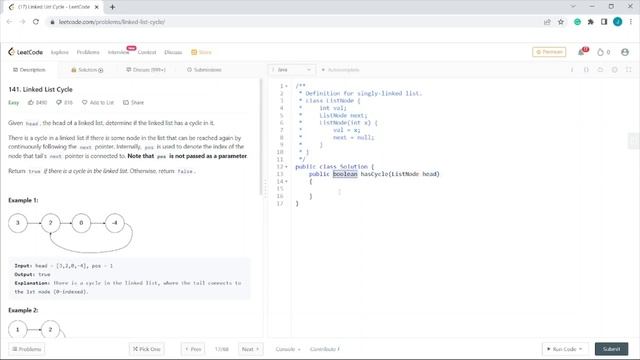Click inside the empty line 15 of the editor
Viewport: 640px width, 360px height.
click(465, 189)
